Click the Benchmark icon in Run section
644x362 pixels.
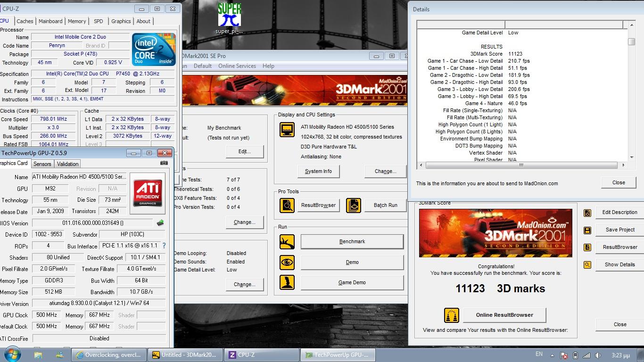287,242
